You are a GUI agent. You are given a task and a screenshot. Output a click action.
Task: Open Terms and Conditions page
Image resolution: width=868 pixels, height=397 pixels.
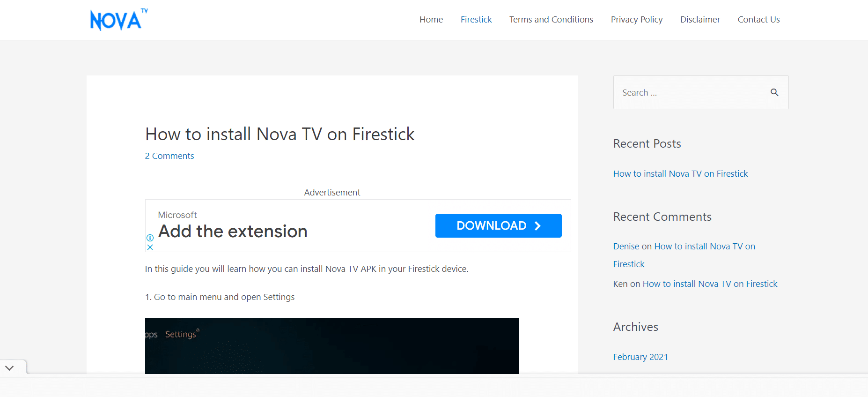[551, 20]
